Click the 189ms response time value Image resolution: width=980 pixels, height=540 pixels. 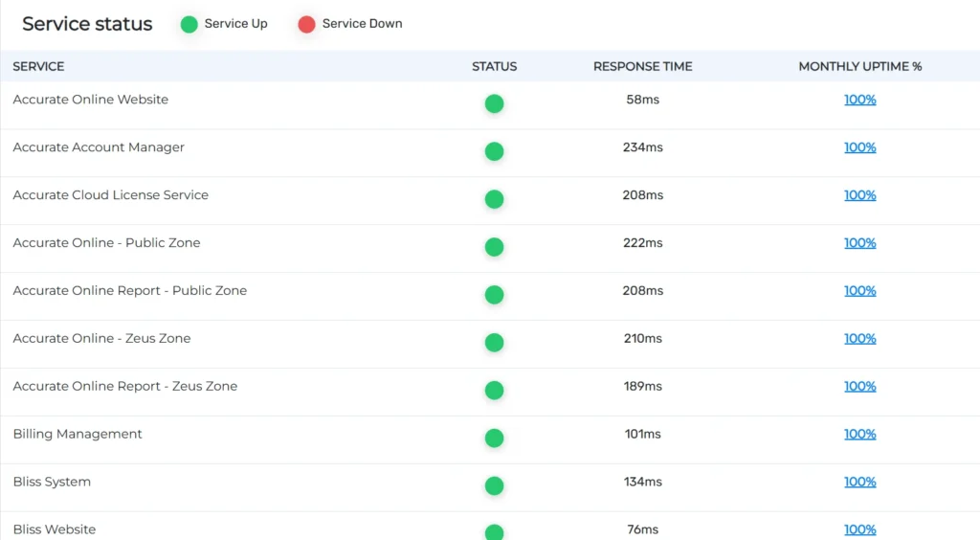click(x=642, y=386)
